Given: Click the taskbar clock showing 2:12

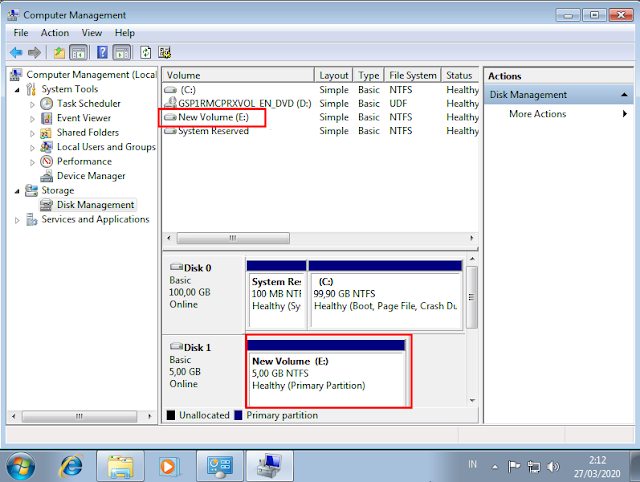Looking at the screenshot, I should pos(597,467).
